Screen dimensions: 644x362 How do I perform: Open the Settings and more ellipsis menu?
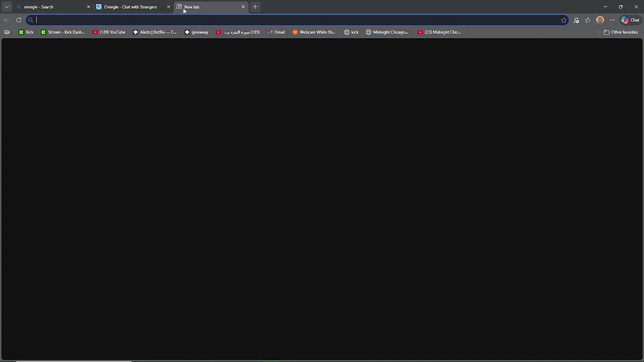(x=612, y=20)
